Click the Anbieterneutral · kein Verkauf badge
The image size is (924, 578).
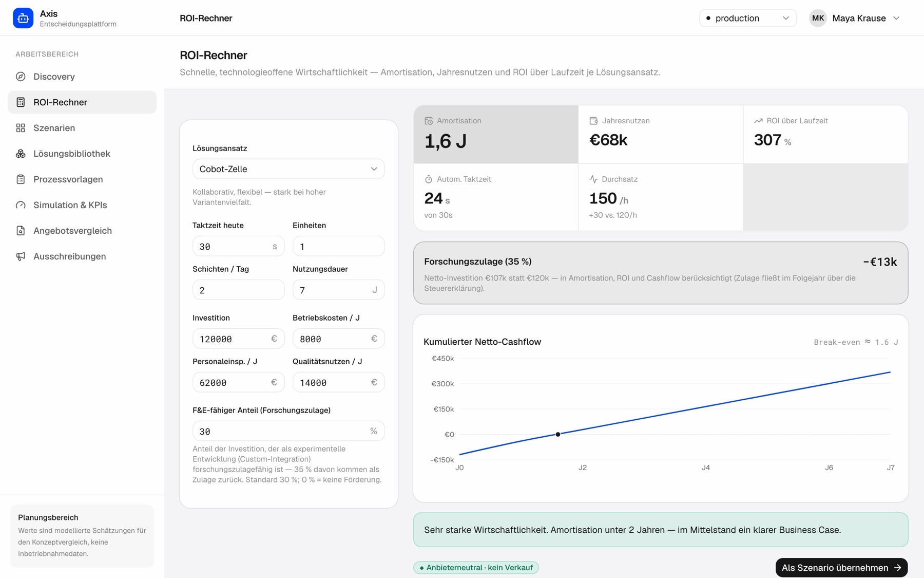(476, 567)
